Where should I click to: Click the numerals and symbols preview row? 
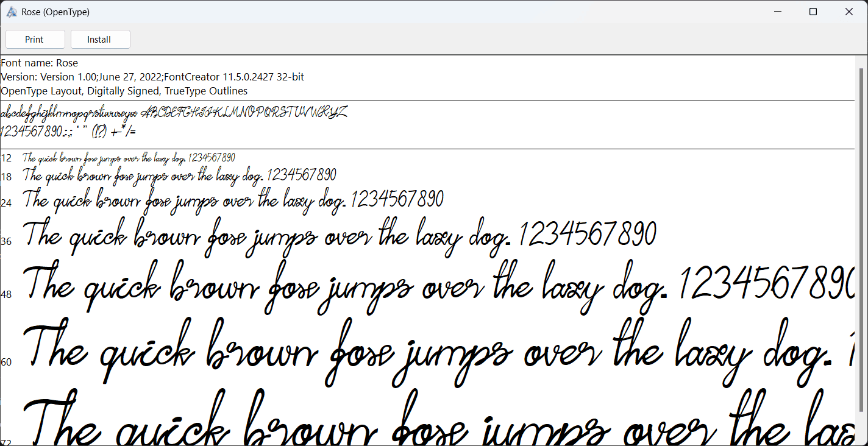[68, 130]
